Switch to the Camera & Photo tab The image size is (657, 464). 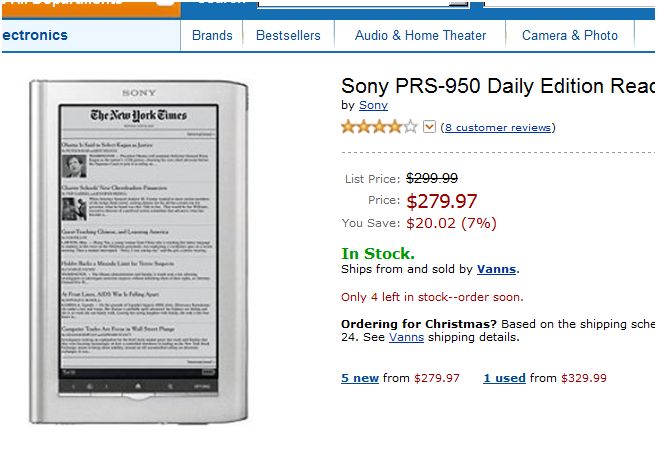[x=570, y=35]
